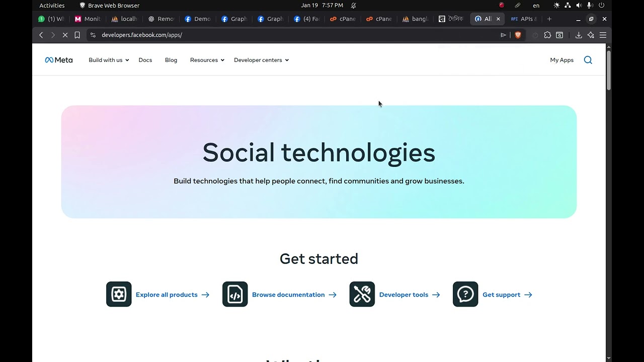Click the volume speaker icon in top bar
The image size is (644, 362).
pos(579,5)
